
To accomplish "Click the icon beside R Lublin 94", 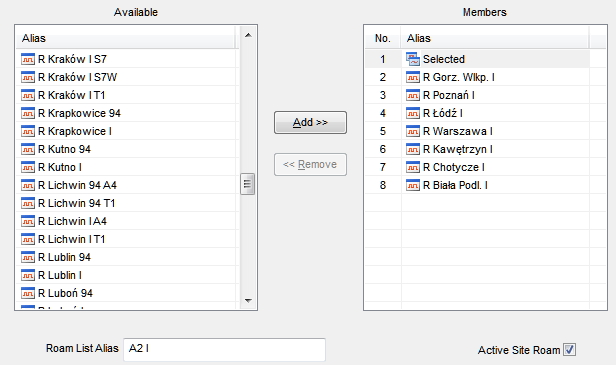I will point(28,257).
